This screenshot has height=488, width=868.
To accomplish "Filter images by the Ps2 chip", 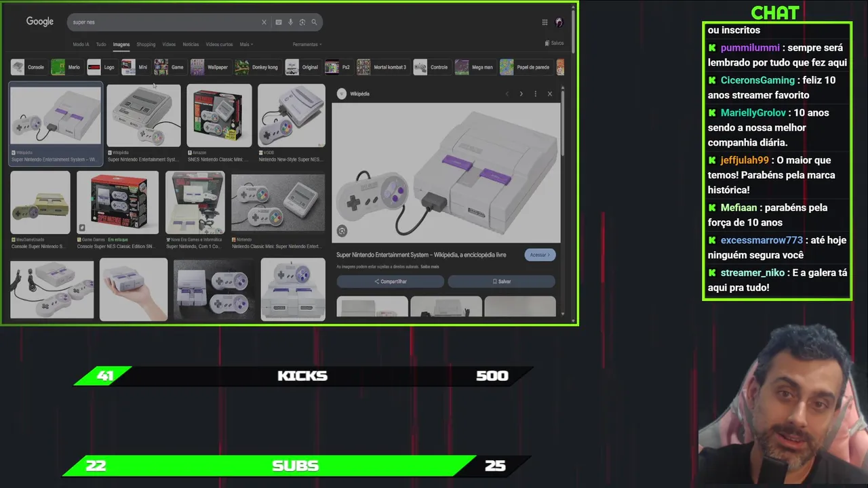I will [338, 67].
